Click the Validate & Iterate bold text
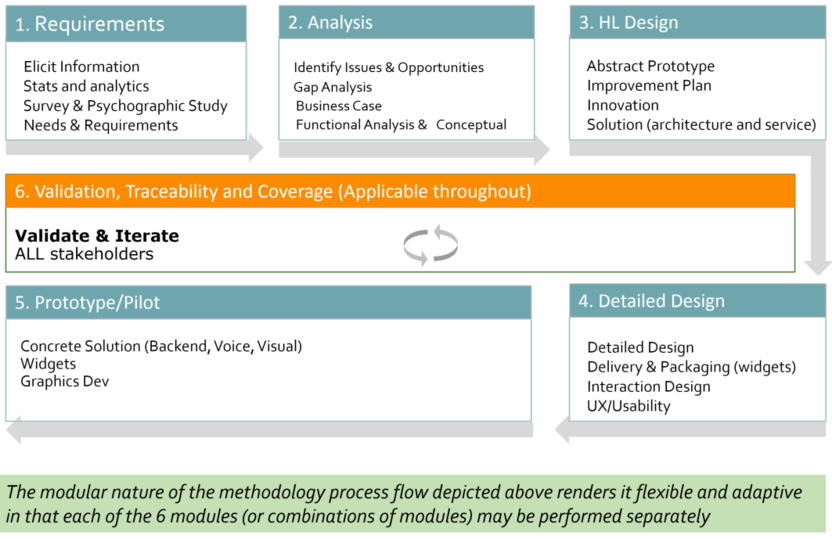The height and width of the screenshot is (539, 832). click(x=97, y=236)
